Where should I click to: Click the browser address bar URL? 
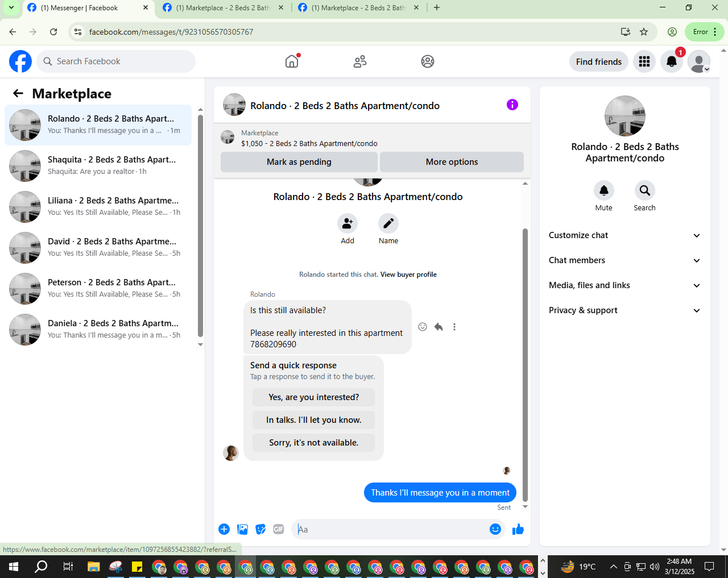[x=171, y=32]
